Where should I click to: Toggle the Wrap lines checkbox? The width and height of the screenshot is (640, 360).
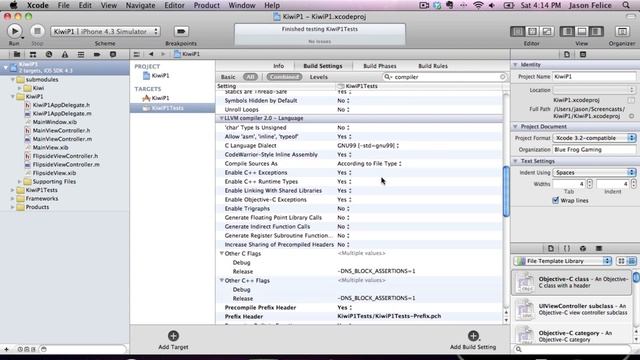point(555,200)
